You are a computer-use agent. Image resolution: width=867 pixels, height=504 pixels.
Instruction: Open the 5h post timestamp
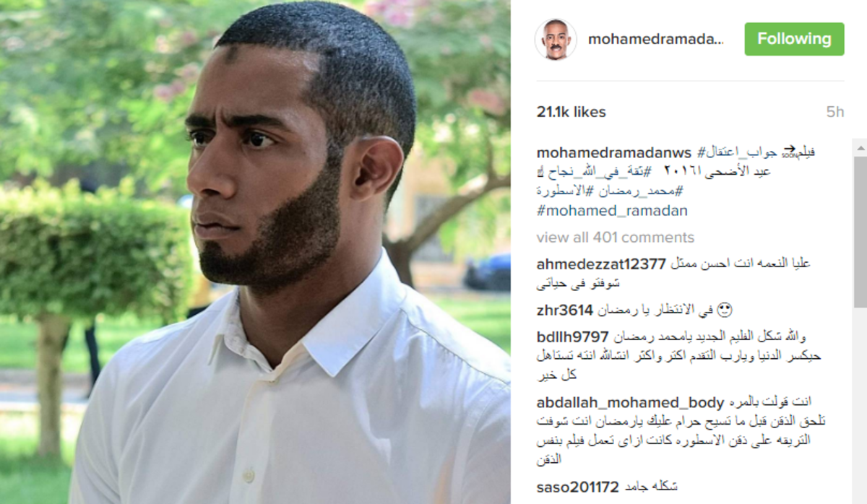coord(835,112)
